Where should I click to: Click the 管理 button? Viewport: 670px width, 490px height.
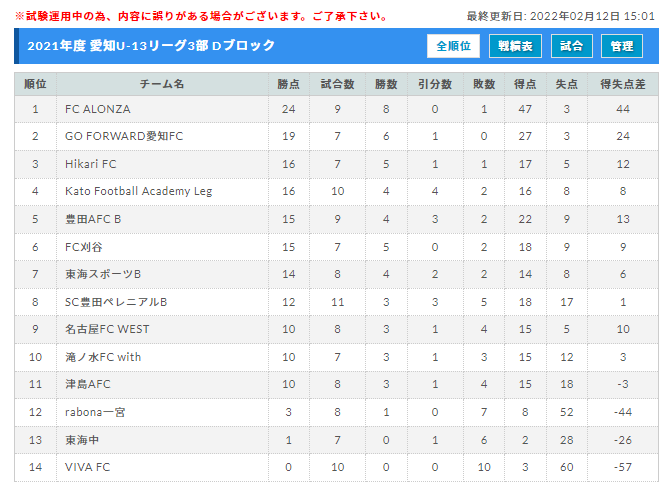[x=622, y=46]
